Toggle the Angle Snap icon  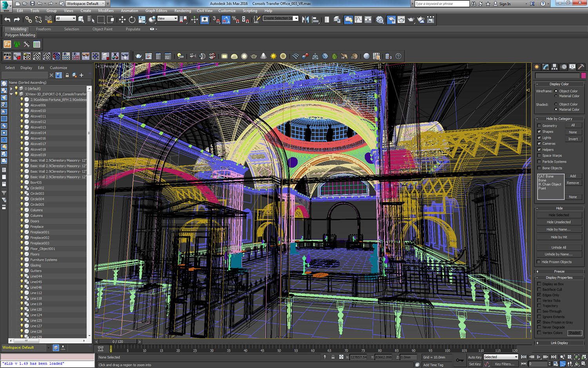(x=226, y=20)
